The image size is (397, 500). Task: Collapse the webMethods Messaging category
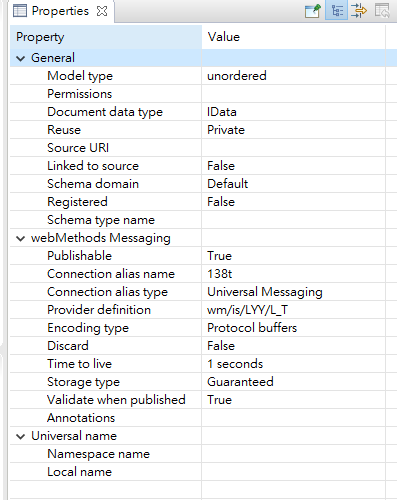21,238
